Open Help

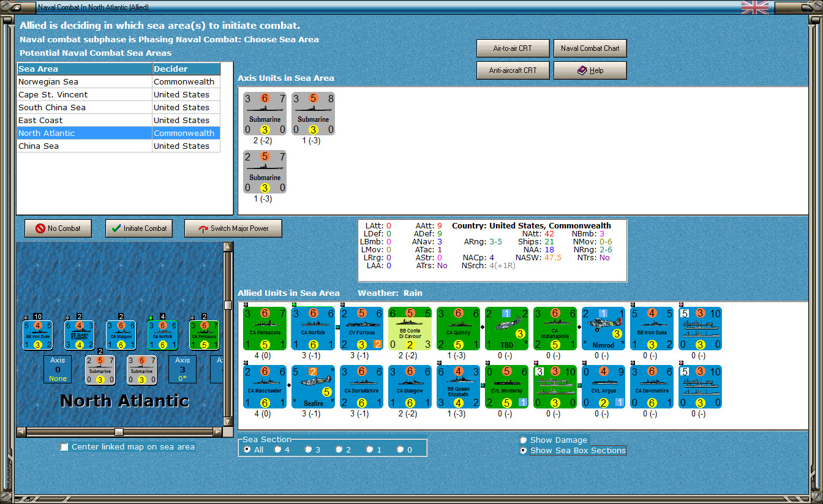[x=590, y=70]
